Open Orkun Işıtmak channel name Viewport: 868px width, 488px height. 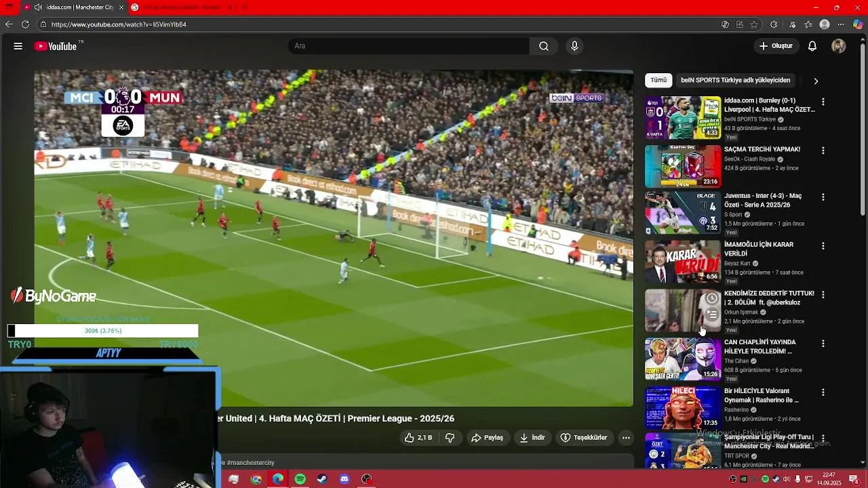click(x=741, y=312)
